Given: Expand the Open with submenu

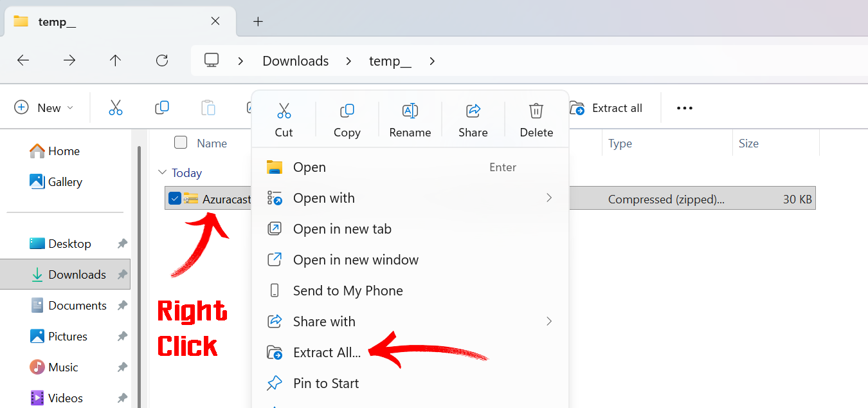Looking at the screenshot, I should 548,198.
